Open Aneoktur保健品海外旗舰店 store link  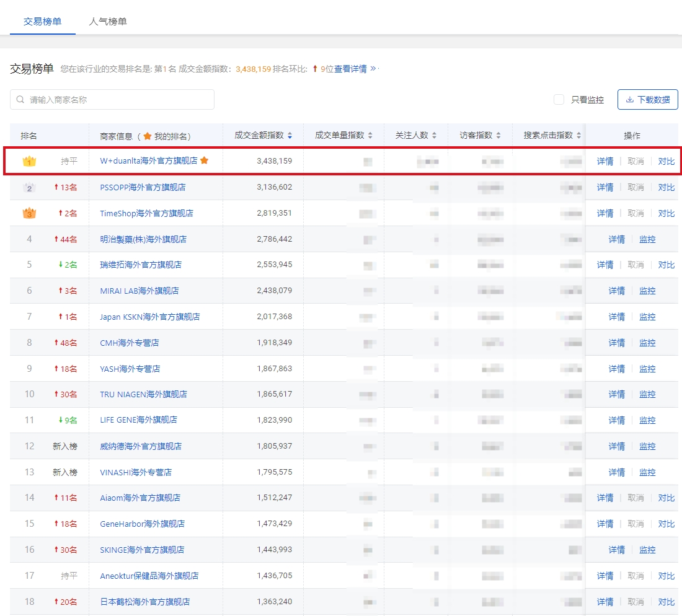149,576
